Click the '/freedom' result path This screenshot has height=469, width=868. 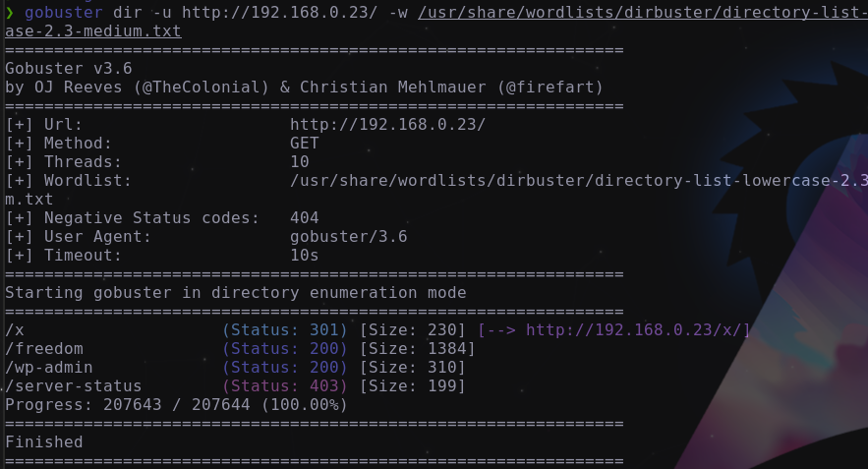pyautogui.click(x=44, y=349)
